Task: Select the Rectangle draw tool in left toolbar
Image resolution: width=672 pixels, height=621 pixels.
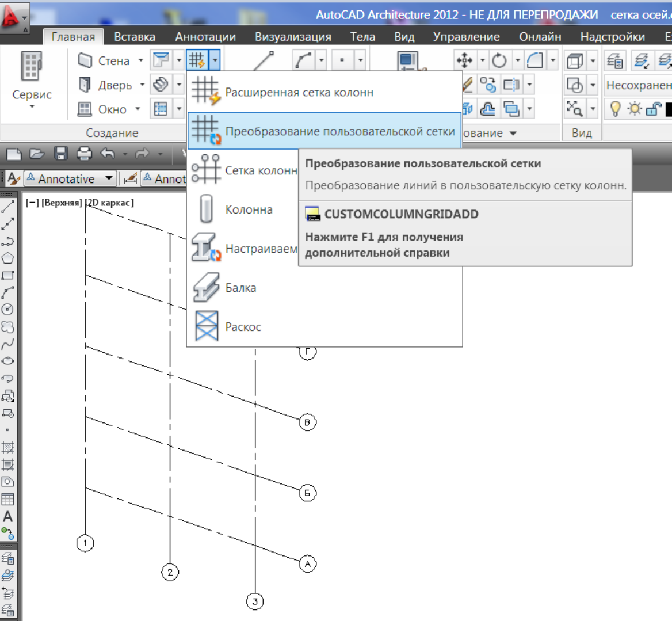Action: coord(7,276)
